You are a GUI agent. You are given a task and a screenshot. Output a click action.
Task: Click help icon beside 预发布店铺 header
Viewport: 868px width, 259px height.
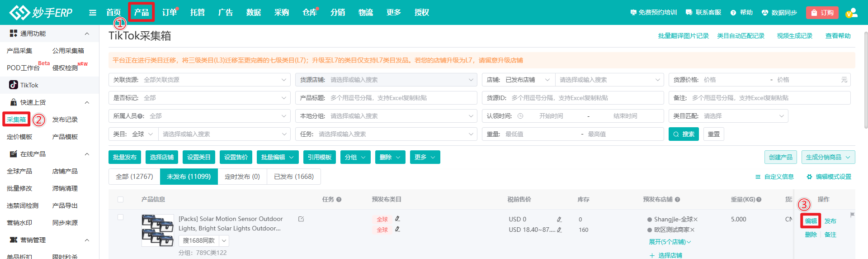click(x=677, y=199)
